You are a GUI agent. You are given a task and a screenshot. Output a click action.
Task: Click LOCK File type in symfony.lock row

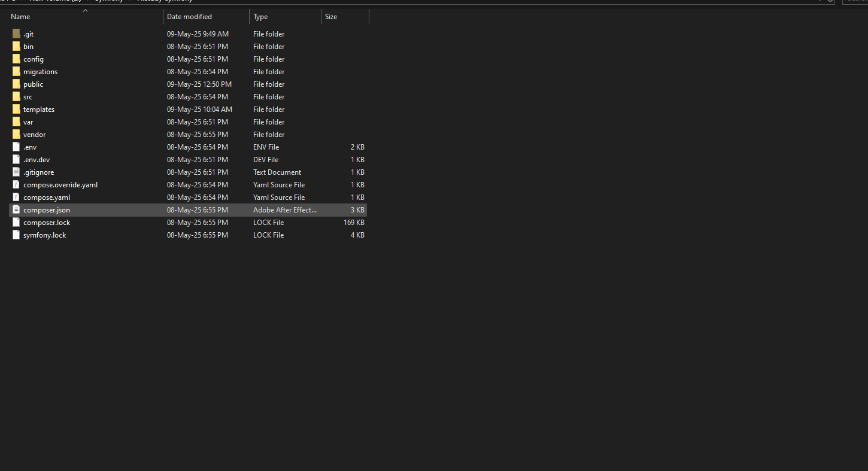point(268,235)
